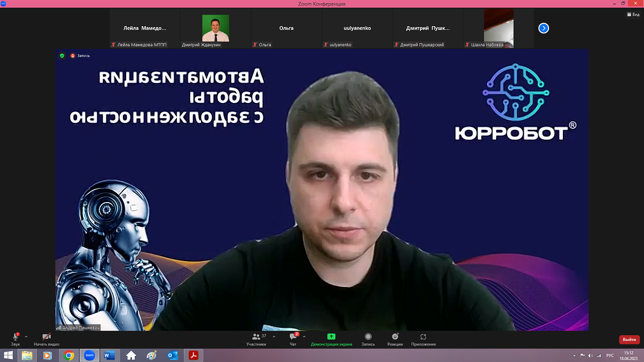This screenshot has height=362, width=644.
Task: Switch keyboard layout via РУС indicator
Action: [x=610, y=355]
